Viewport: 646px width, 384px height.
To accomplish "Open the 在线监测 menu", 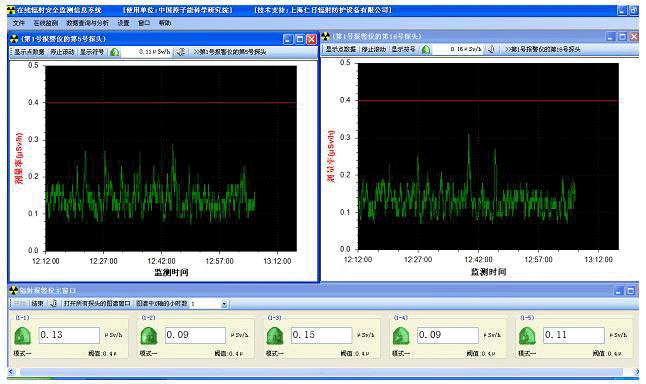I will click(45, 23).
